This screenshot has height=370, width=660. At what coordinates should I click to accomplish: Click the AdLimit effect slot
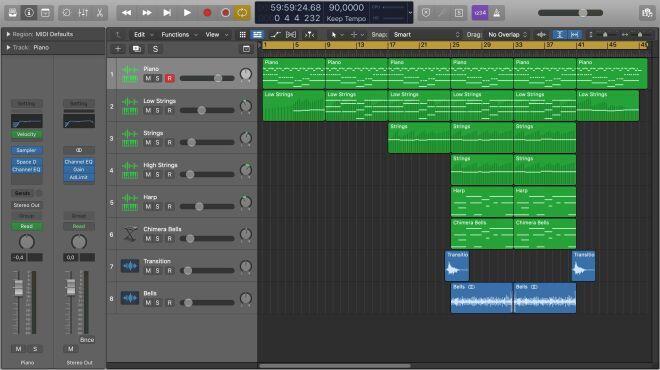[79, 177]
